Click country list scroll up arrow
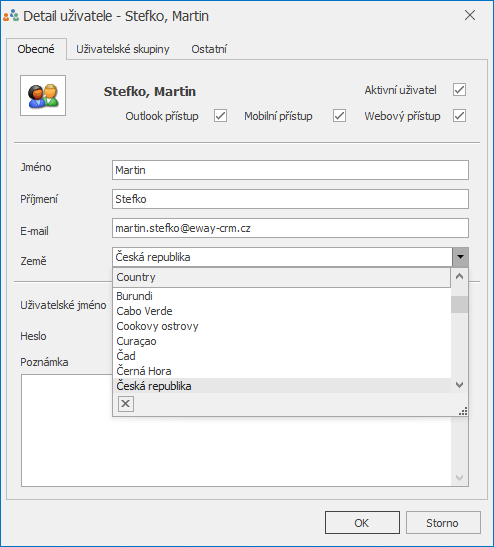Screen dimensions: 494x547 pyautogui.click(x=459, y=277)
